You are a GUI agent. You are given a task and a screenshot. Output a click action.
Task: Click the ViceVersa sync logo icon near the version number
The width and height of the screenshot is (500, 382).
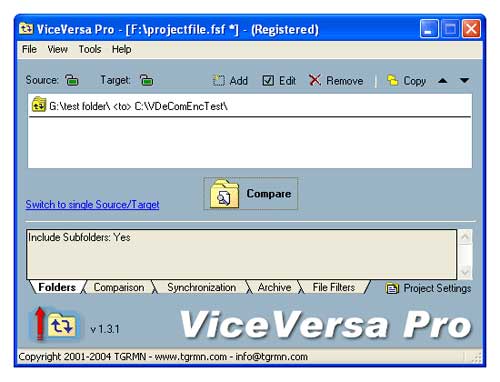point(62,326)
